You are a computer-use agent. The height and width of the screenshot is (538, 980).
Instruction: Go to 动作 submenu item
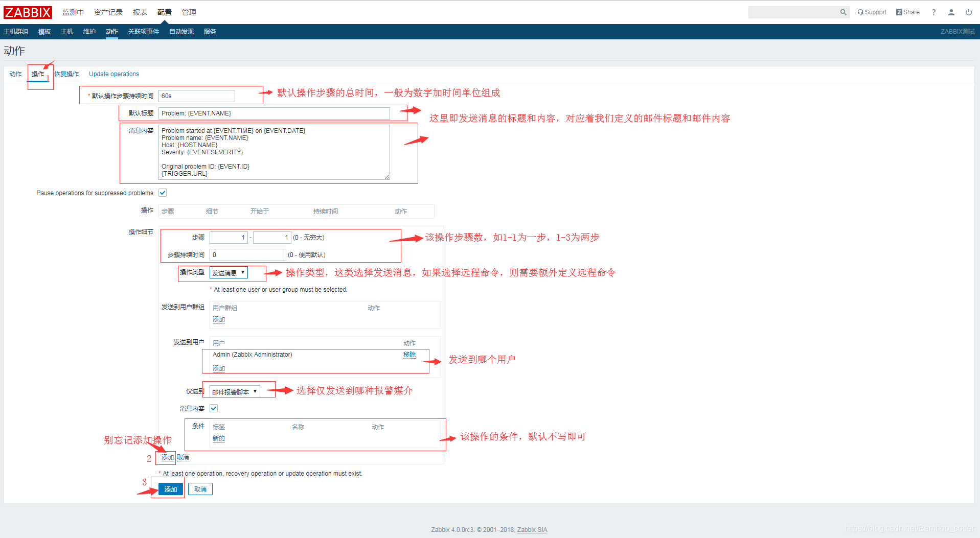(x=112, y=32)
